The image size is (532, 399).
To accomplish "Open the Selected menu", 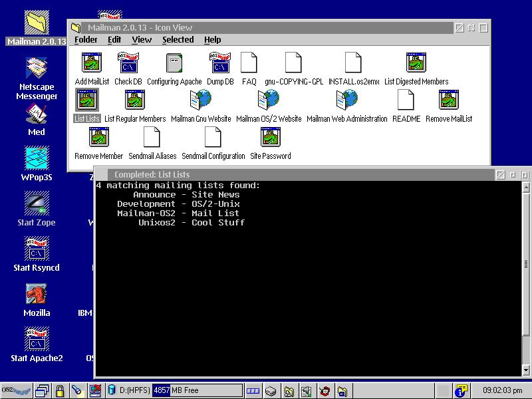I will [178, 40].
